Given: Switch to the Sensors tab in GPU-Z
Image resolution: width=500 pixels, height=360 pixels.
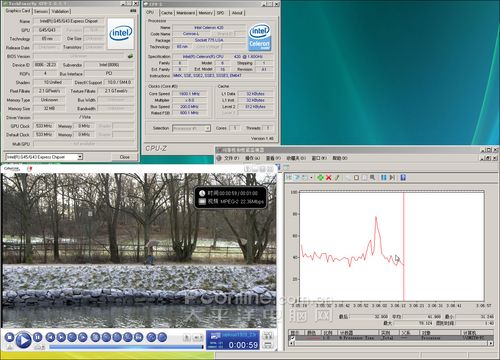Looking at the screenshot, I should [x=41, y=11].
